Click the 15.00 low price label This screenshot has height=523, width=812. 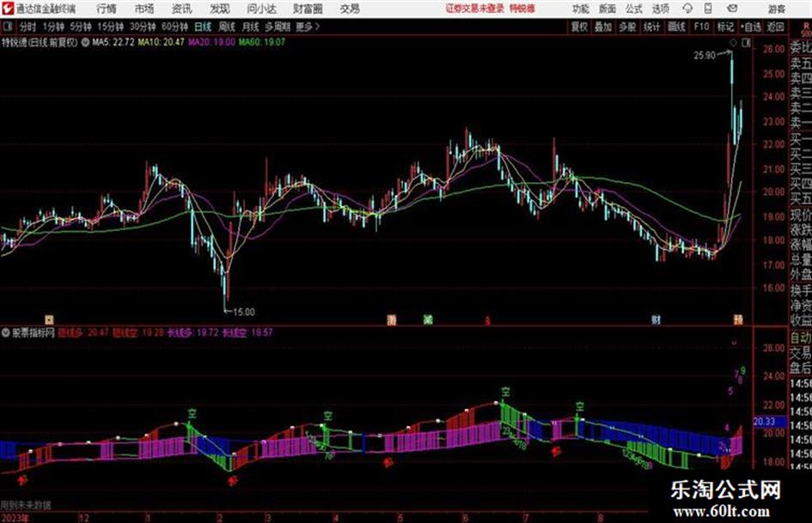[x=243, y=312]
